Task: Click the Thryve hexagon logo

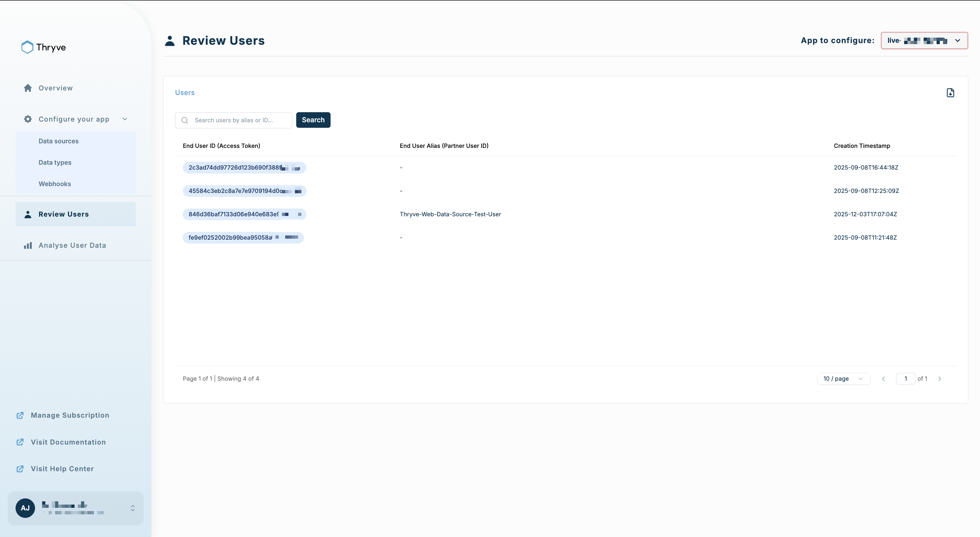Action: tap(27, 47)
